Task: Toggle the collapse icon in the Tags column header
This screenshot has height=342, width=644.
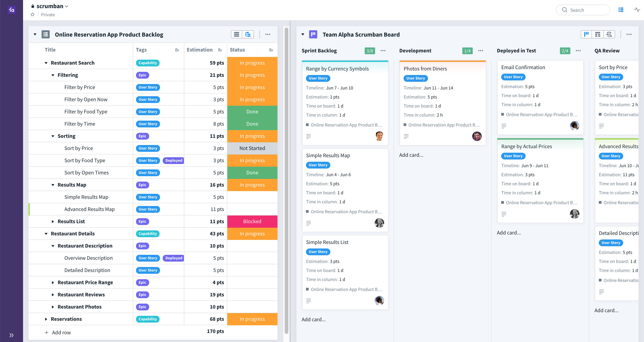Action: tap(177, 50)
